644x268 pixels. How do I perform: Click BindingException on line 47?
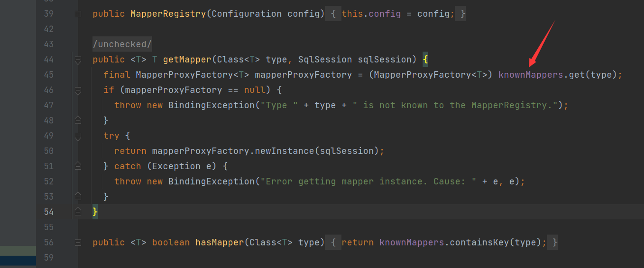click(212, 105)
